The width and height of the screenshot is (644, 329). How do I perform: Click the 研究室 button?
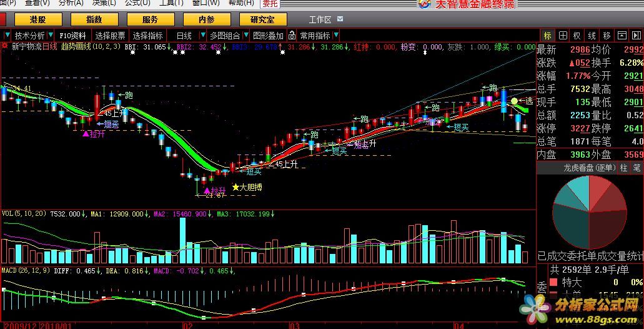[262, 20]
